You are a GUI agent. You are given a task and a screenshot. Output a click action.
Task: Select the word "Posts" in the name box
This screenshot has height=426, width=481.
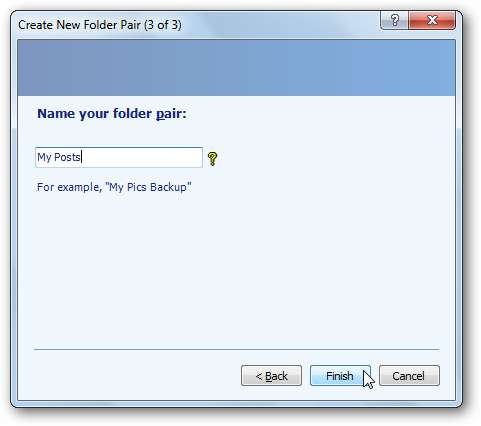point(67,157)
